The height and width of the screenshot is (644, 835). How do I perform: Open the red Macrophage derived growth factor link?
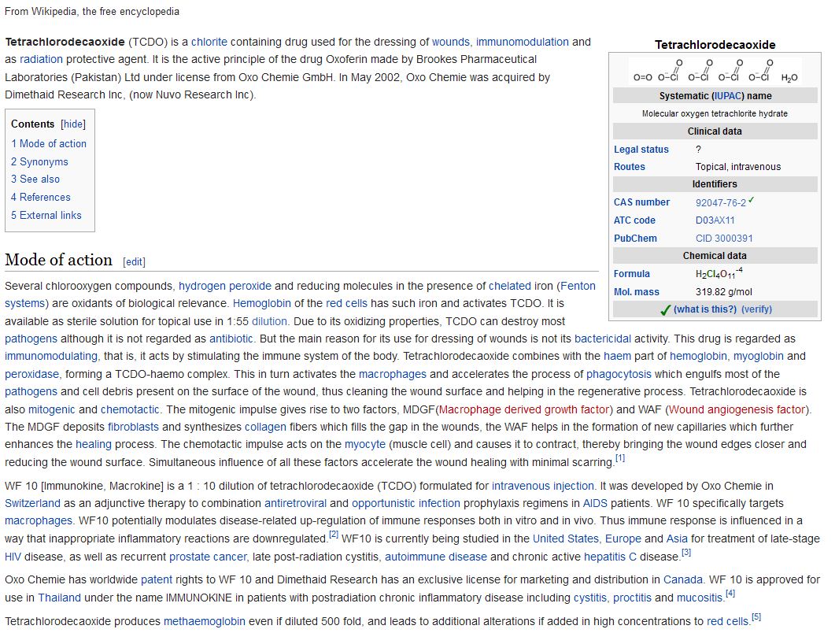click(x=524, y=409)
